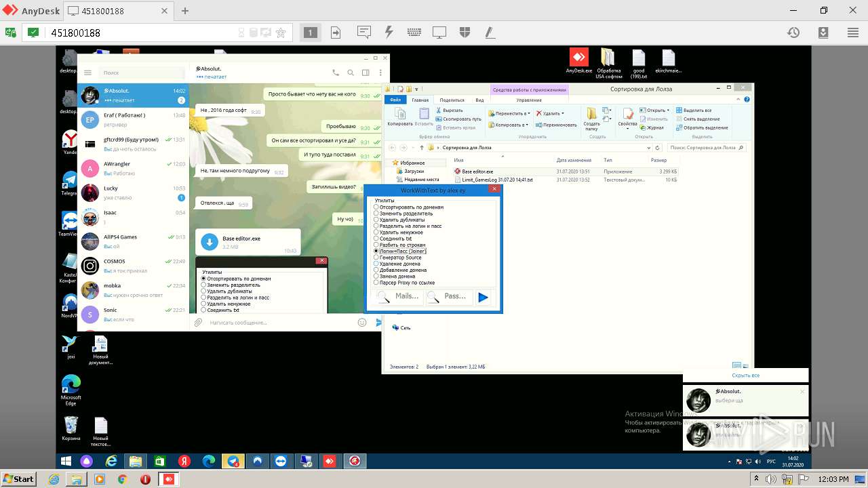Click Telegram message input field
Image resolution: width=868 pixels, height=488 pixels.
coord(278,323)
